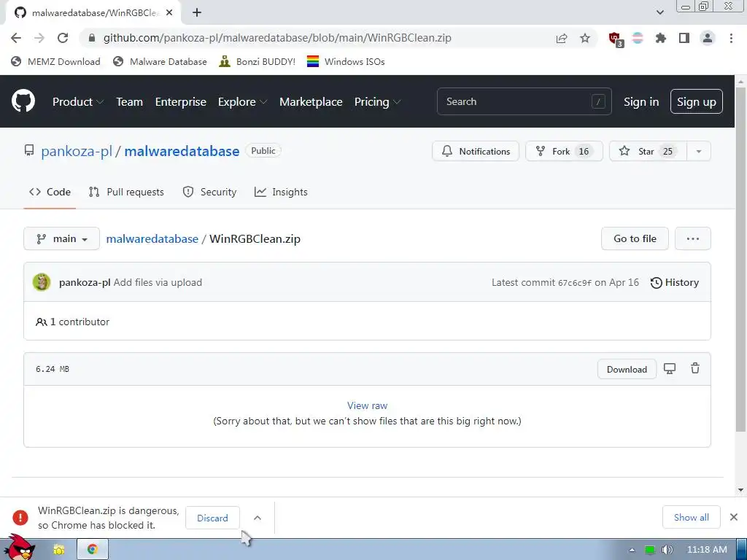Viewport: 747px width, 560px height.
Task: Click the View raw link
Action: [367, 405]
